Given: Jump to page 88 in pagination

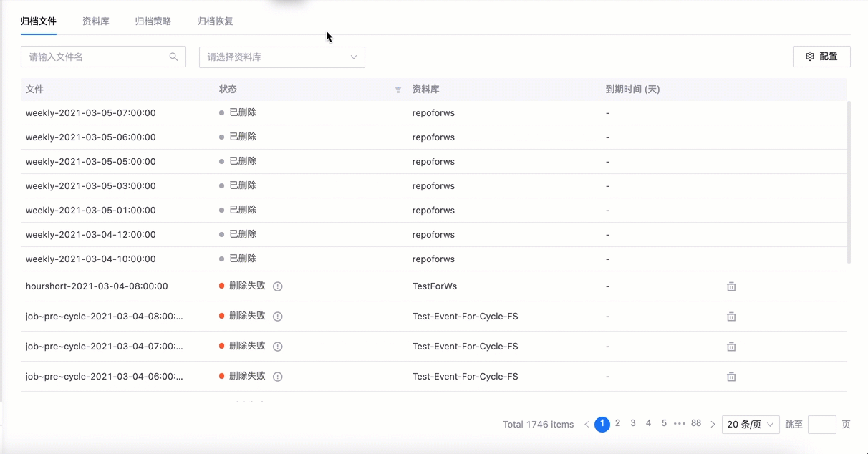Looking at the screenshot, I should point(696,424).
